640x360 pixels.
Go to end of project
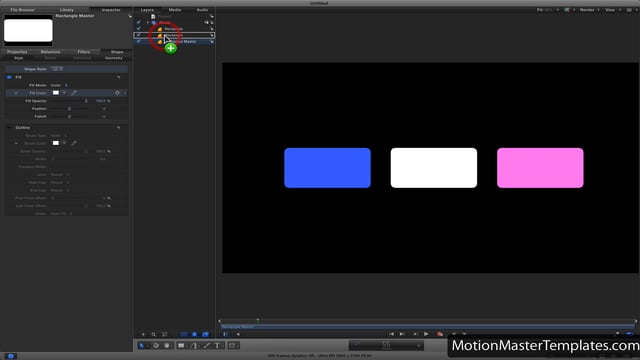[402, 334]
